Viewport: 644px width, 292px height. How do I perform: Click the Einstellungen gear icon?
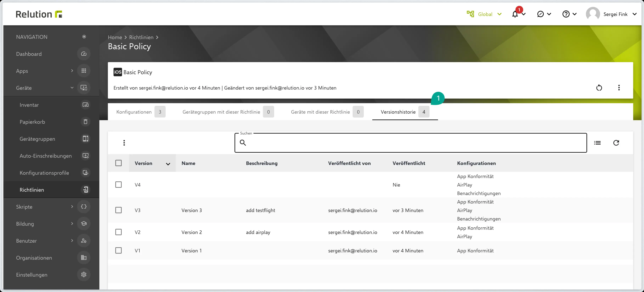coord(84,274)
